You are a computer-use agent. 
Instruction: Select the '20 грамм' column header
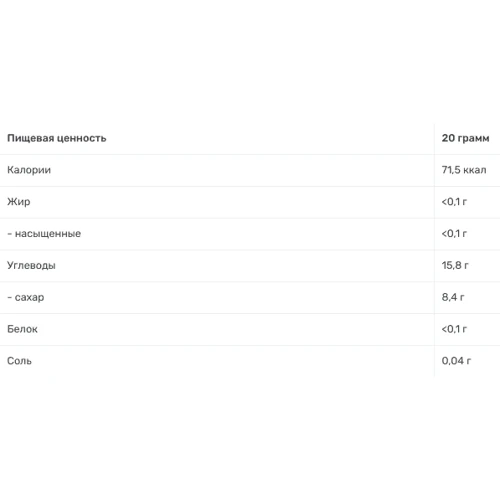[465, 138]
